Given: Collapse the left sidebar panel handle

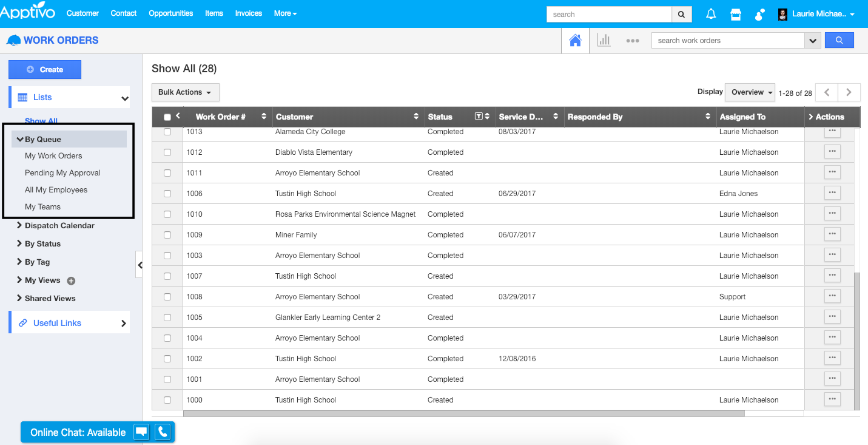Looking at the screenshot, I should [x=140, y=265].
